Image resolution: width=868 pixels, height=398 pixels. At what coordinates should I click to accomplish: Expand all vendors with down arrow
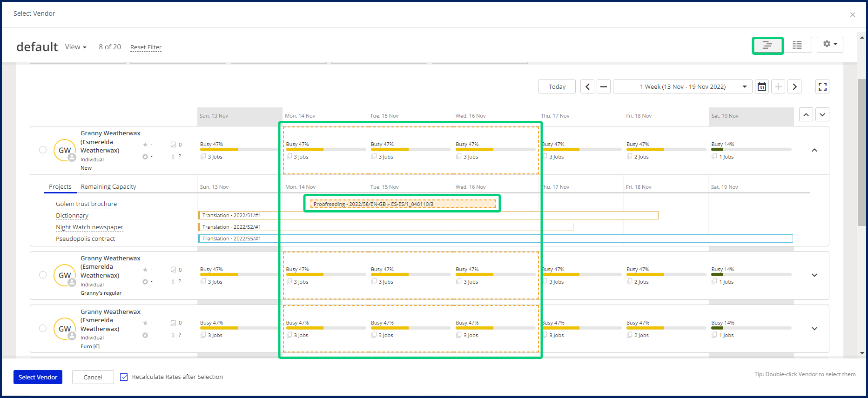[822, 114]
